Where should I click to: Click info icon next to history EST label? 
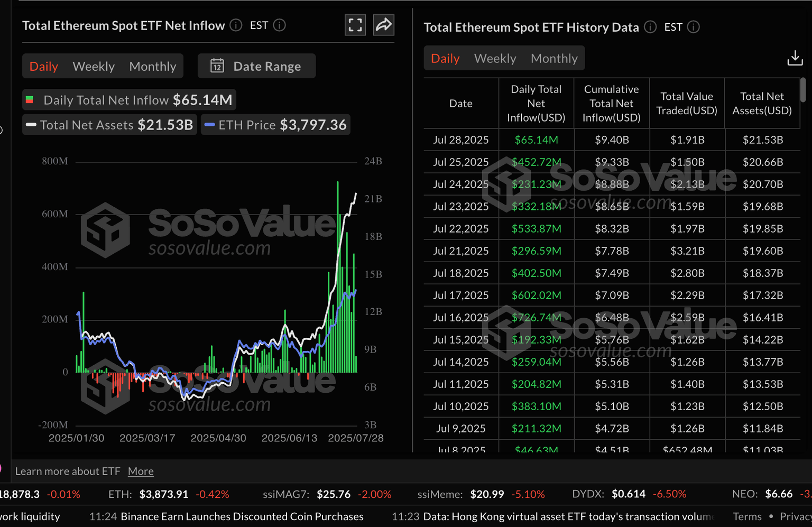694,27
